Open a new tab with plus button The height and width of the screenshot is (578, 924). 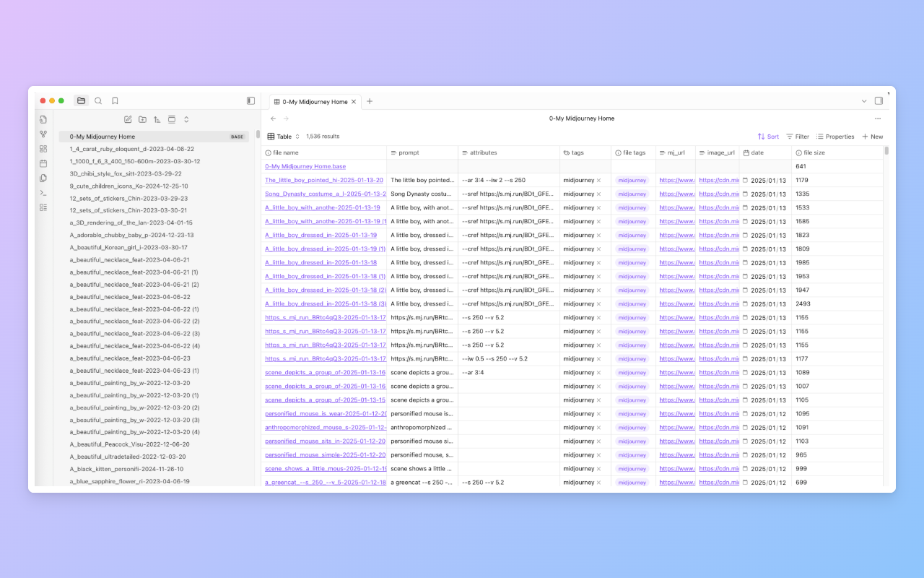pyautogui.click(x=370, y=101)
